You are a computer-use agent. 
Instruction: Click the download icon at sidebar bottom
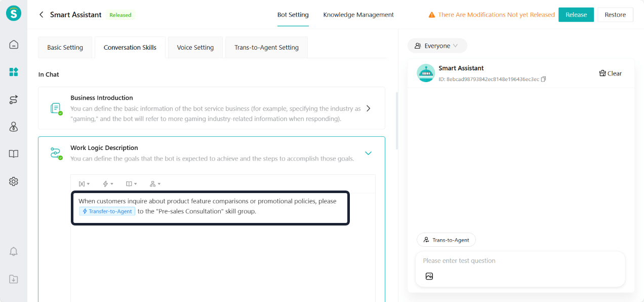[x=14, y=279]
